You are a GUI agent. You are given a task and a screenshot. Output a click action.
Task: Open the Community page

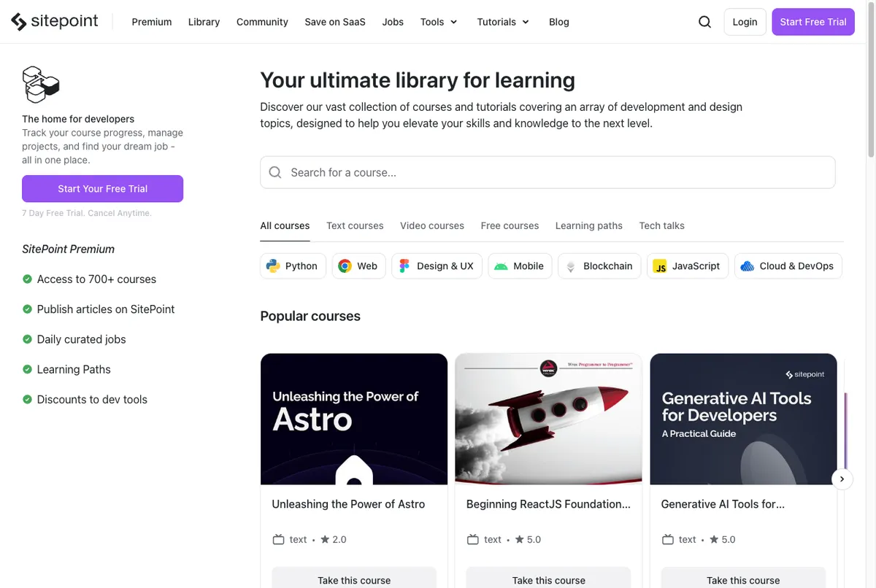coord(262,22)
